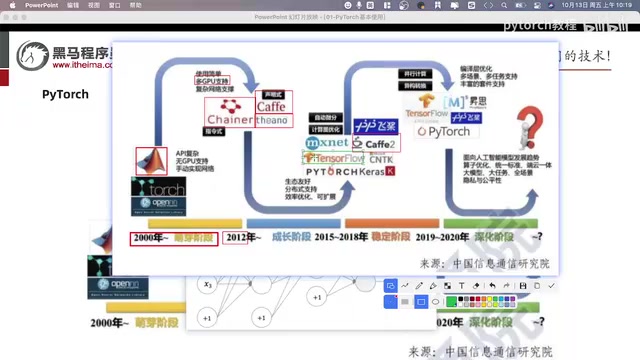Open the 编辑 menu
The height and width of the screenshot is (360, 640).
73,5
